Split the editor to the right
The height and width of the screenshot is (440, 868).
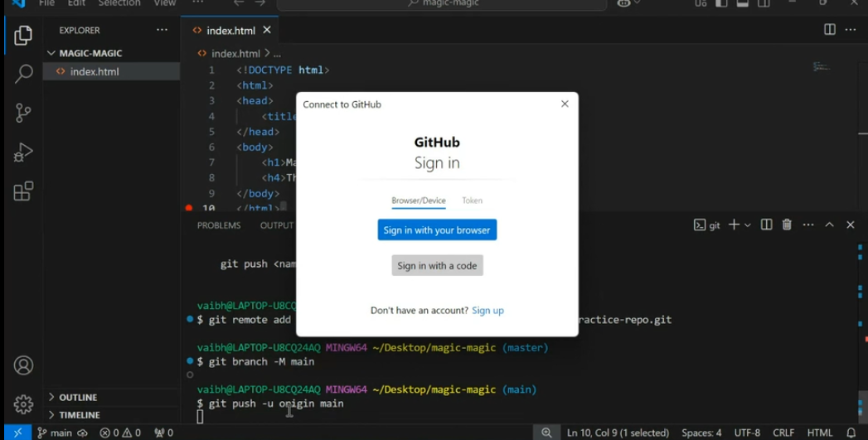coord(829,30)
